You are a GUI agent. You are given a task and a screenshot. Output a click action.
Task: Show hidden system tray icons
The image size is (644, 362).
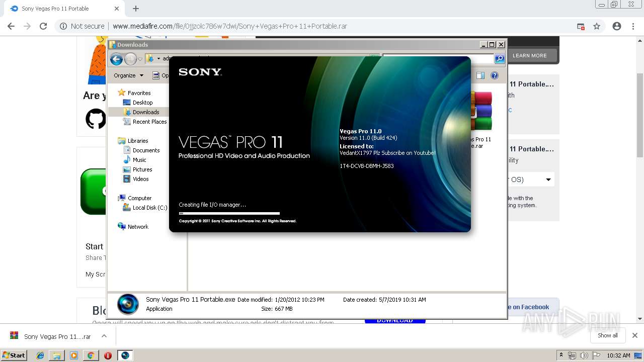click(561, 355)
